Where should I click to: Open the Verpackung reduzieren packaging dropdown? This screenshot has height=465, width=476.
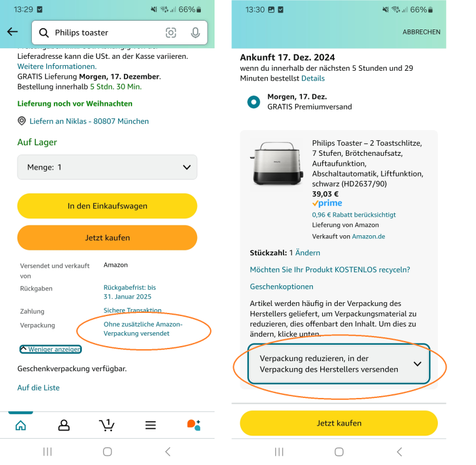click(x=339, y=364)
